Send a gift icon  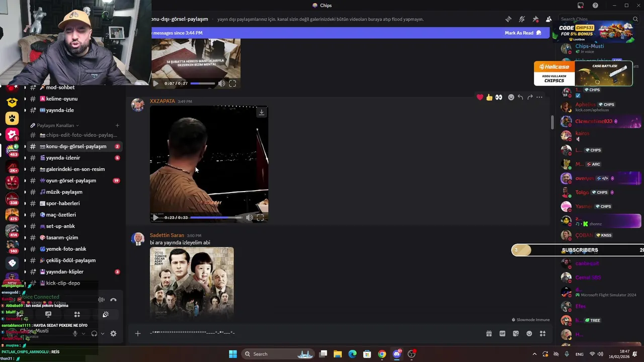coord(489,333)
